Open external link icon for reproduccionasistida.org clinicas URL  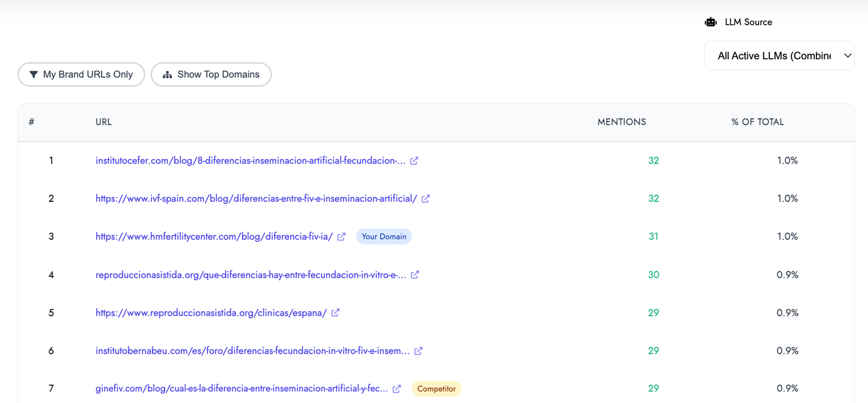pos(335,313)
